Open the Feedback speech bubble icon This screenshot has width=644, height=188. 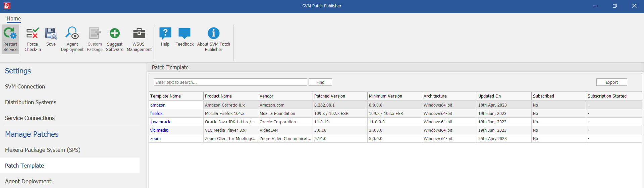(x=184, y=34)
